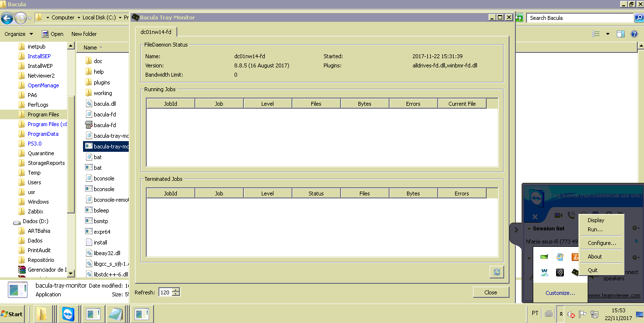Click the refresh icon button in Bacula Tray Monitor
The width and height of the screenshot is (644, 323).
click(497, 272)
